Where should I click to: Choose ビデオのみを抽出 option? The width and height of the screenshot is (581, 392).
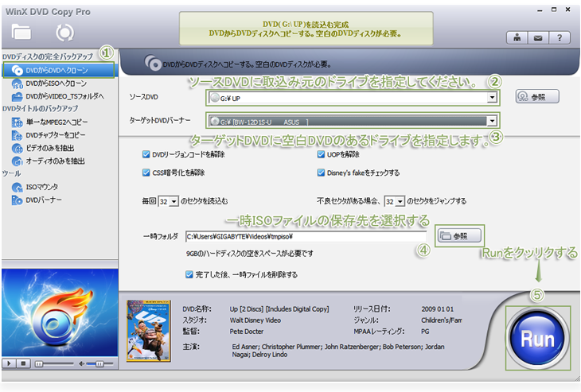pos(49,148)
